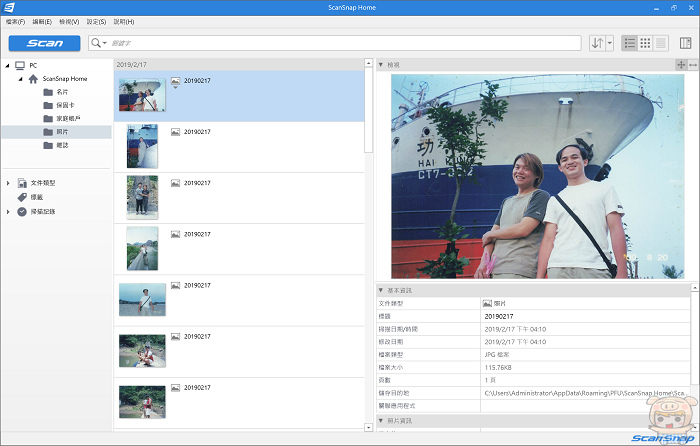
Task: Click the photo icon beside stone-steps couple thumbnail
Action: 175,183
